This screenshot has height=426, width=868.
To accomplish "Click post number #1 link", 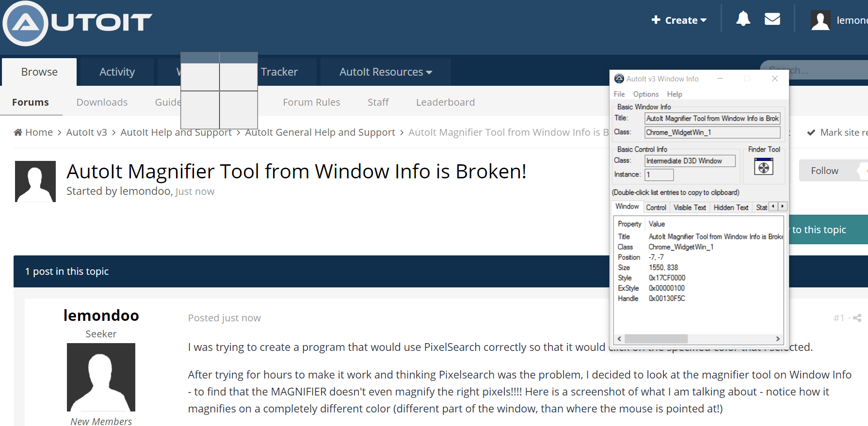I will click(x=839, y=318).
